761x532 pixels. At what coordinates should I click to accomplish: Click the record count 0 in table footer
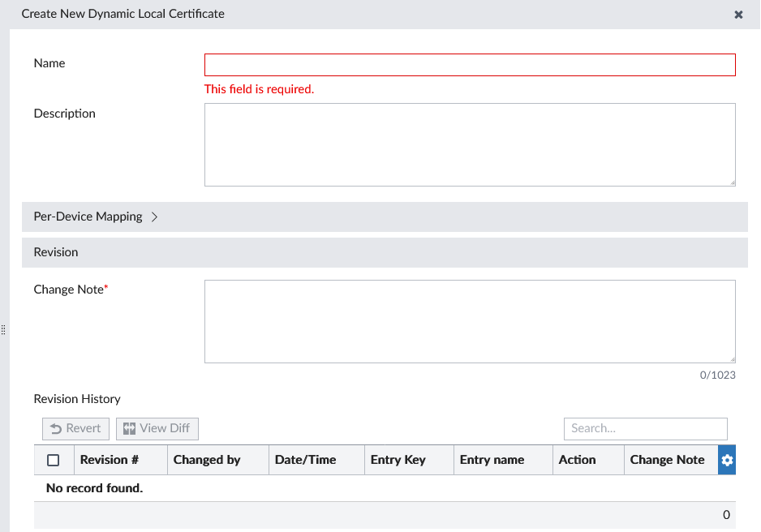point(726,515)
